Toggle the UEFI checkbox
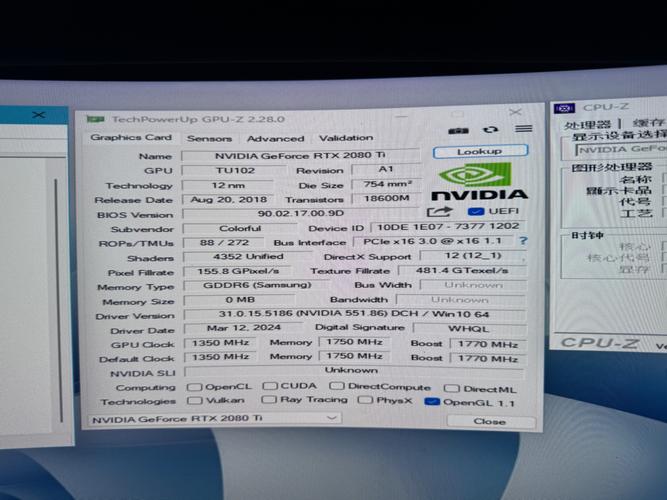Image resolution: width=667 pixels, height=500 pixels. point(476,211)
